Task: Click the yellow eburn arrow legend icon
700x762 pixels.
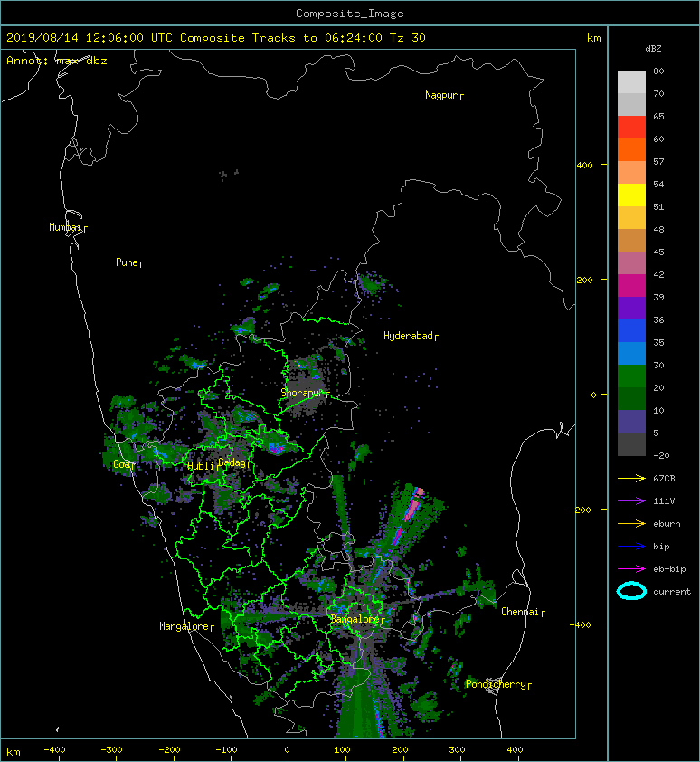Action: coord(631,524)
